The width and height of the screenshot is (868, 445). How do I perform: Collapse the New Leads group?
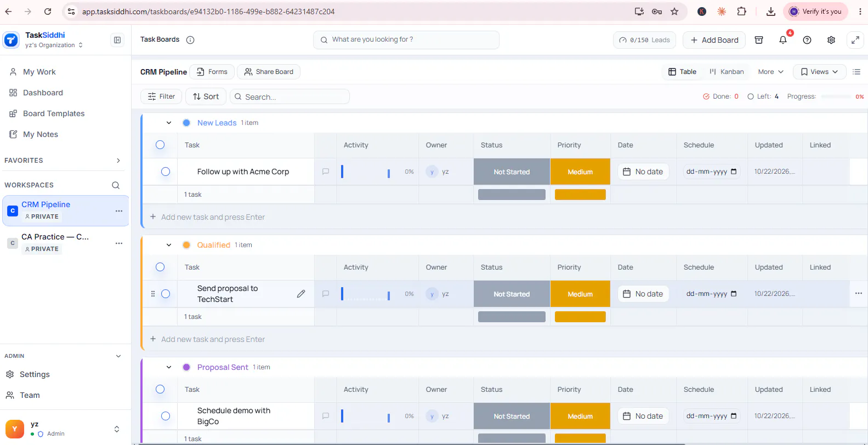pyautogui.click(x=169, y=123)
